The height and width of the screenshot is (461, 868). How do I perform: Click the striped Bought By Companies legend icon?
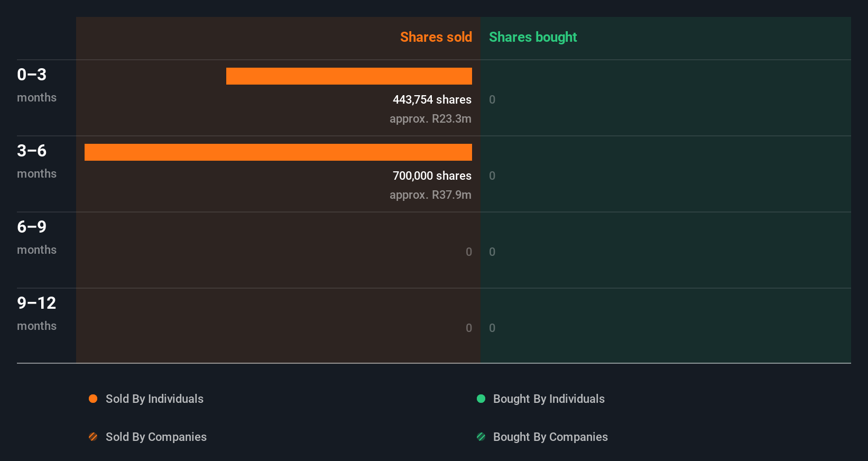coord(481,437)
